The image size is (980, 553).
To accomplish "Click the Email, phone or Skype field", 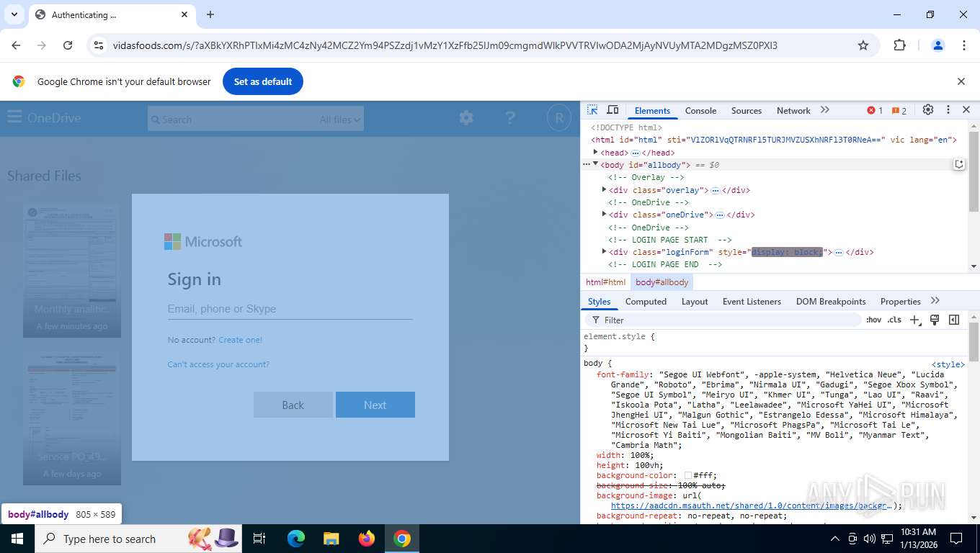I will (290, 309).
